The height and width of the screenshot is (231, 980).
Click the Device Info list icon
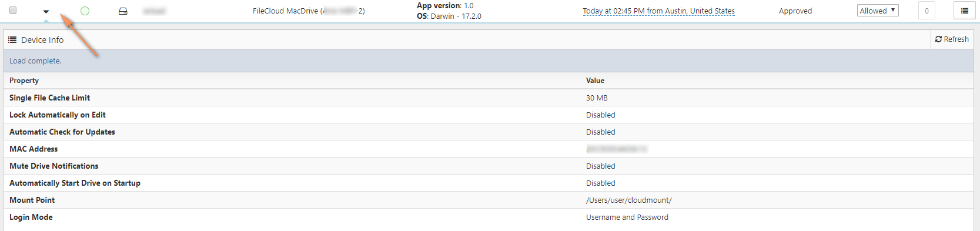[12, 40]
